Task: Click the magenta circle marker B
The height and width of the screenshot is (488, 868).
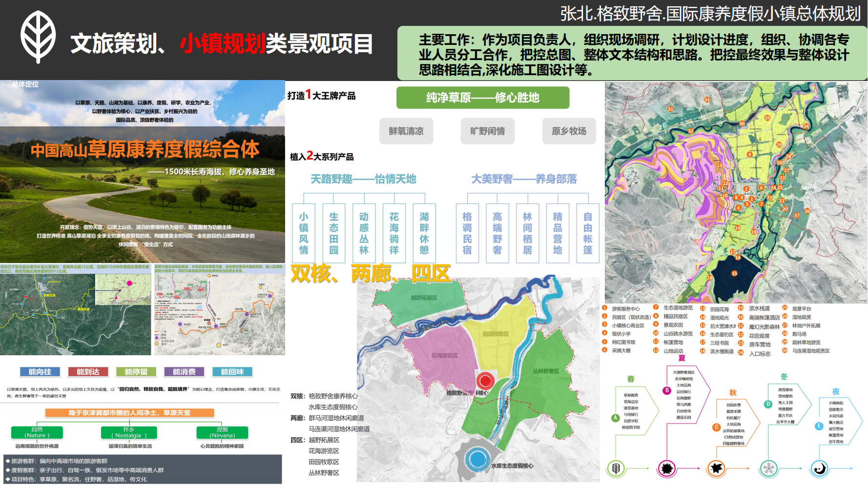Action: point(667,390)
